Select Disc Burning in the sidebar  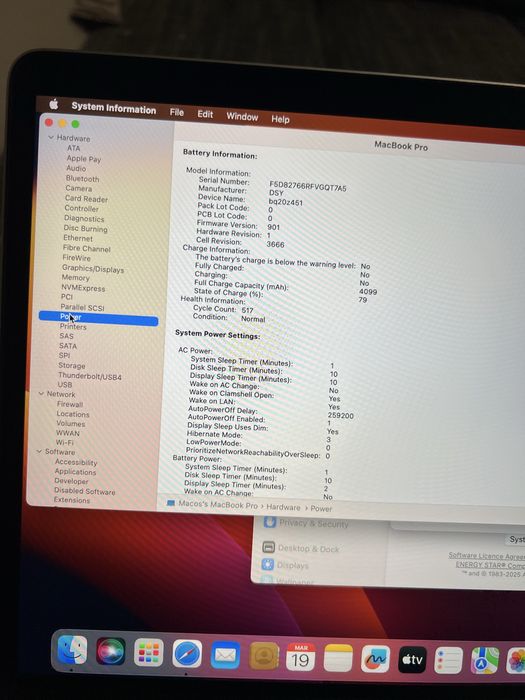(x=85, y=229)
